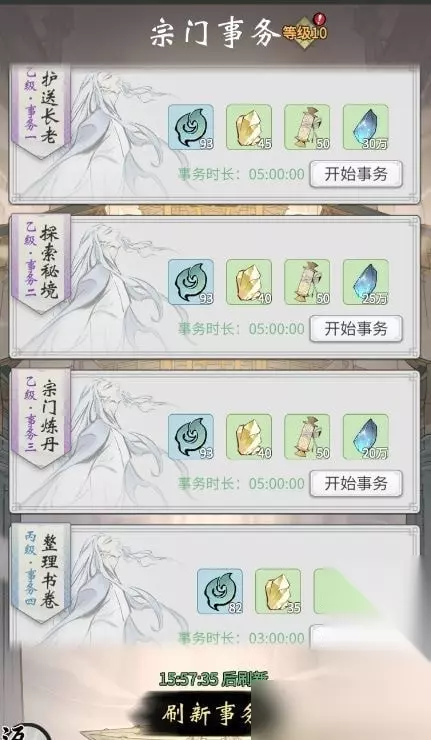
Task: Tap the swirl token icon in 护送长老 row
Action: point(191,127)
